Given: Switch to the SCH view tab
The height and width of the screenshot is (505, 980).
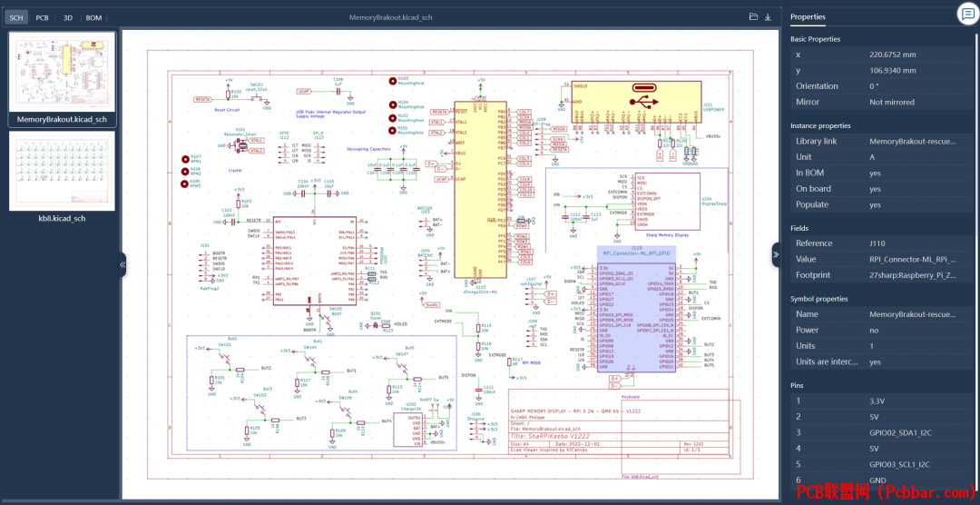Looking at the screenshot, I should (16, 17).
